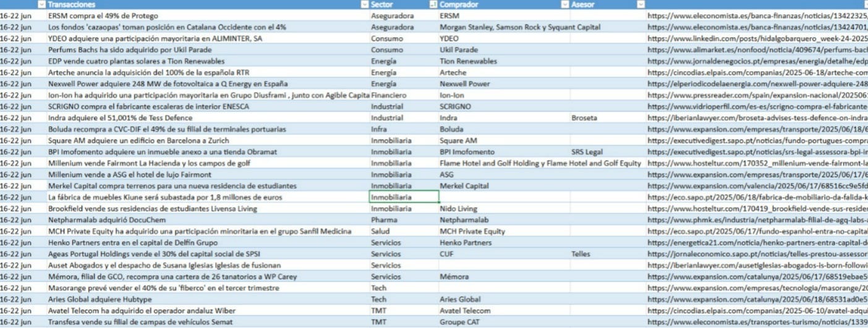Open the phmk.es URL for Netpharmalab row

pos(757,220)
